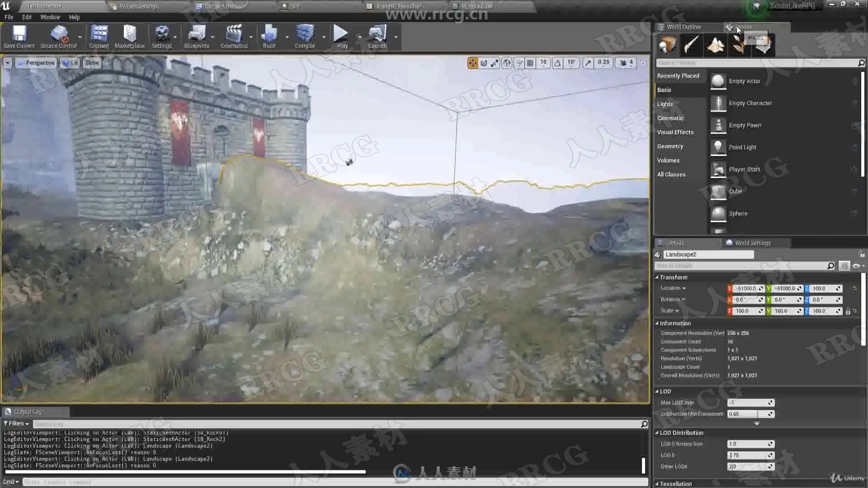
Task: Open the Window menu
Action: [50, 17]
